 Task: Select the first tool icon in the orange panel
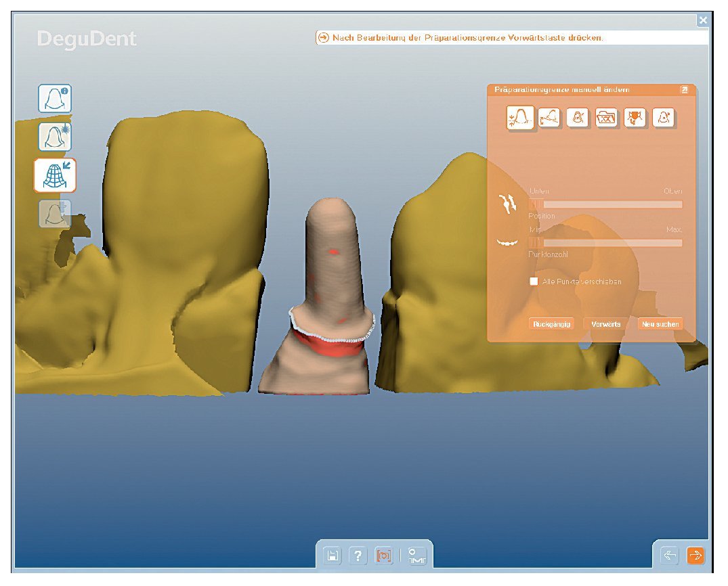[519, 118]
